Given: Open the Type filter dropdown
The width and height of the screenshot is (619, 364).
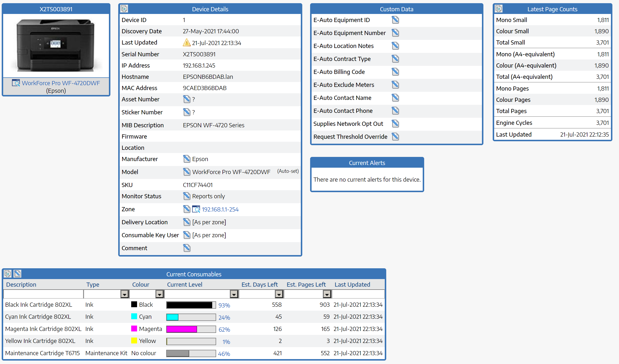Looking at the screenshot, I should pyautogui.click(x=125, y=294).
